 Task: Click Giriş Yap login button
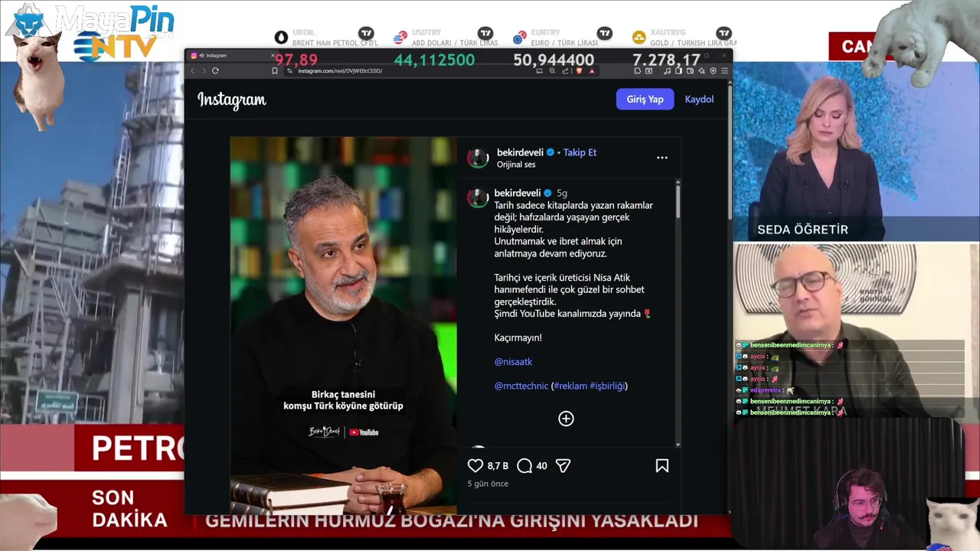click(x=645, y=99)
